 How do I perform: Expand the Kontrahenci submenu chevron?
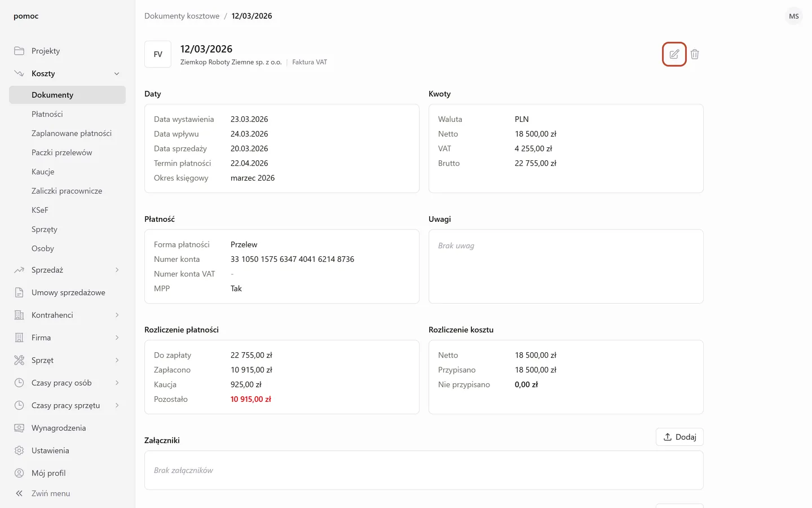[x=117, y=315]
